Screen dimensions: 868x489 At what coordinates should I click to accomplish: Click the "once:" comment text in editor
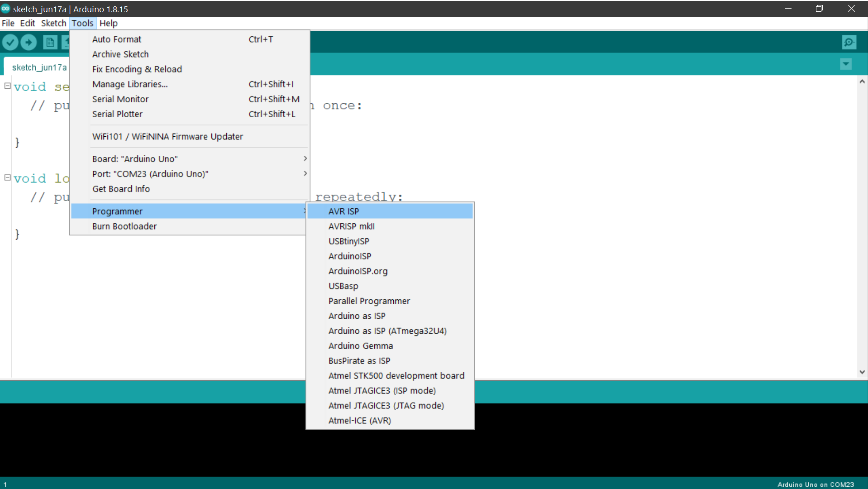click(x=343, y=105)
